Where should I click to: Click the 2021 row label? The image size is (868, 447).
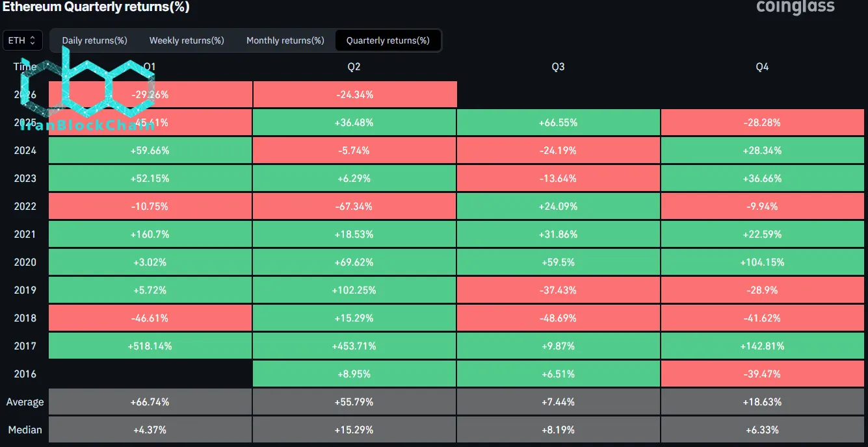coord(25,234)
